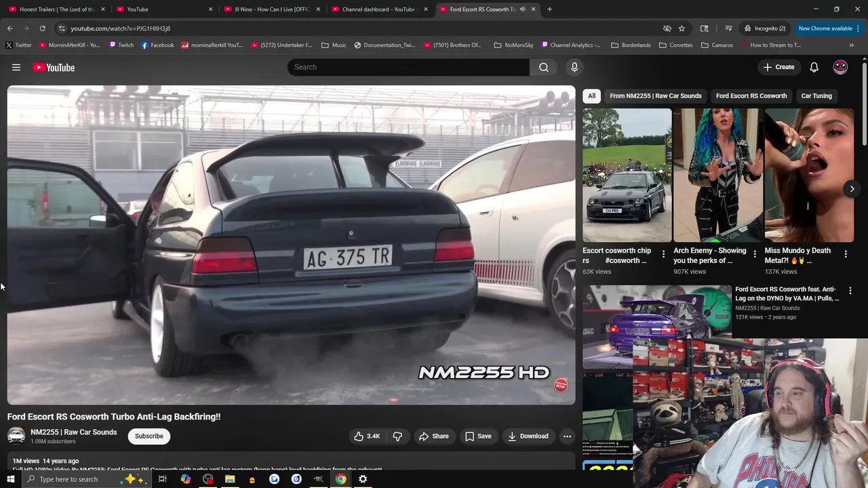Open Task View on the taskbar
The height and width of the screenshot is (488, 868).
point(163,479)
